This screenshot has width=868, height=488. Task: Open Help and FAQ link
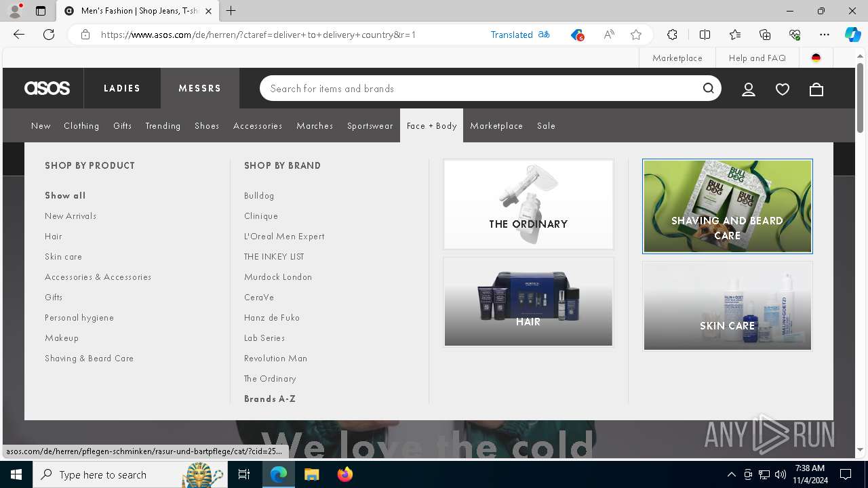[x=757, y=58]
